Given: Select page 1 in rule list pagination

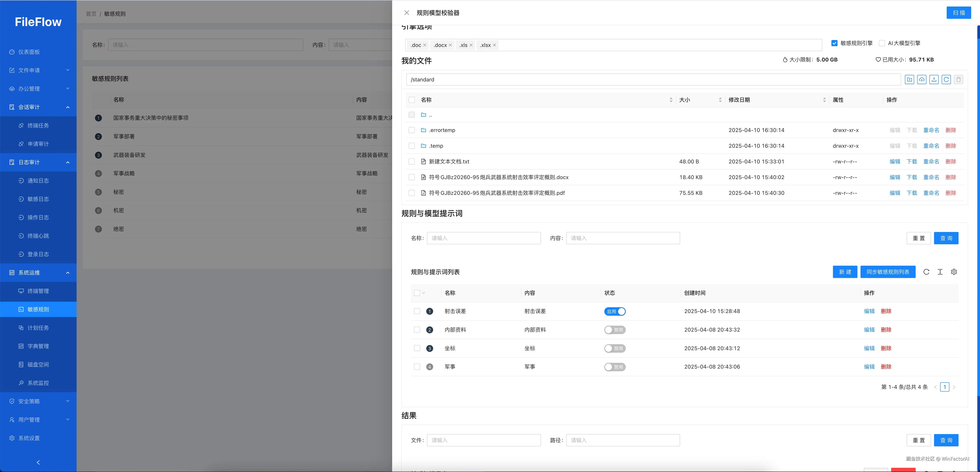Looking at the screenshot, I should 945,387.
